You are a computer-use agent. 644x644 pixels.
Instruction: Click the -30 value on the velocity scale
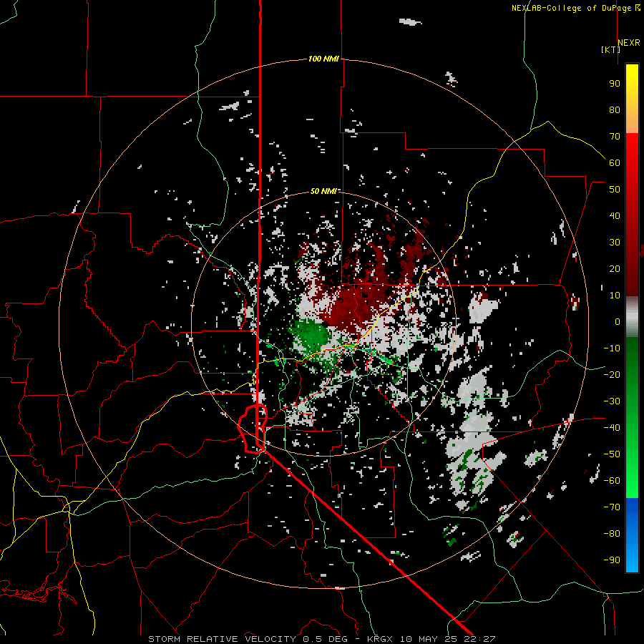point(612,401)
